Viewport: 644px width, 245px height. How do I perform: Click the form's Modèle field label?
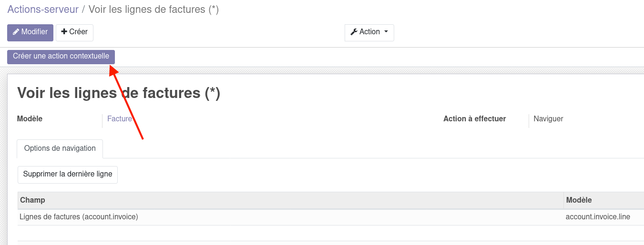point(30,119)
